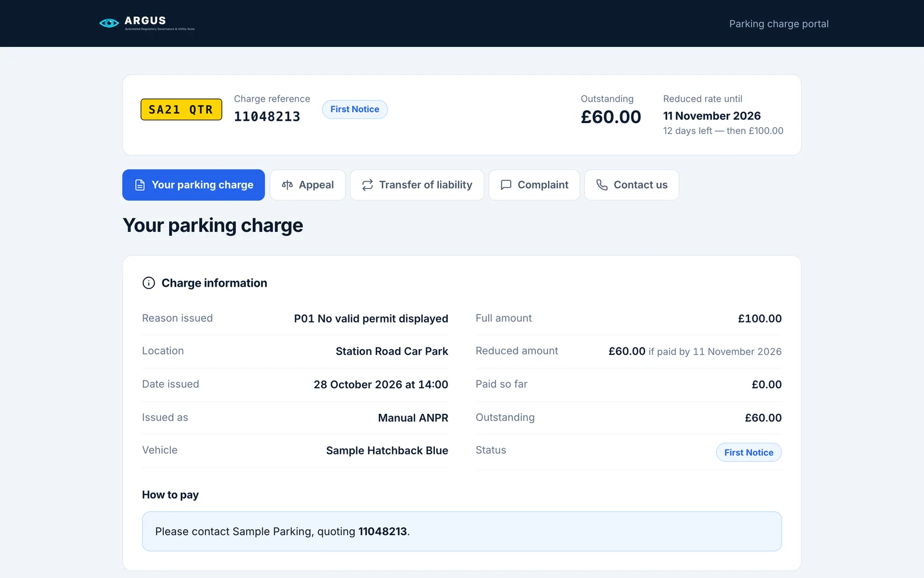Screen dimensions: 924x578
Task: Click the charge reference number 11048213 in the header card
Action: click(267, 117)
